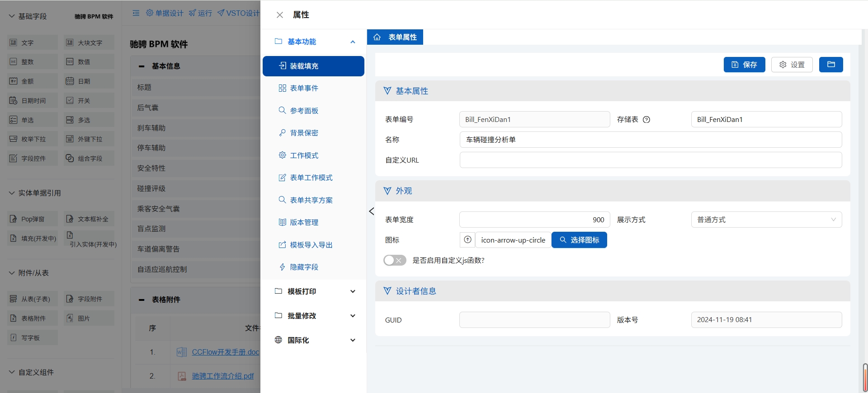Expand the 国际化 section

point(315,340)
